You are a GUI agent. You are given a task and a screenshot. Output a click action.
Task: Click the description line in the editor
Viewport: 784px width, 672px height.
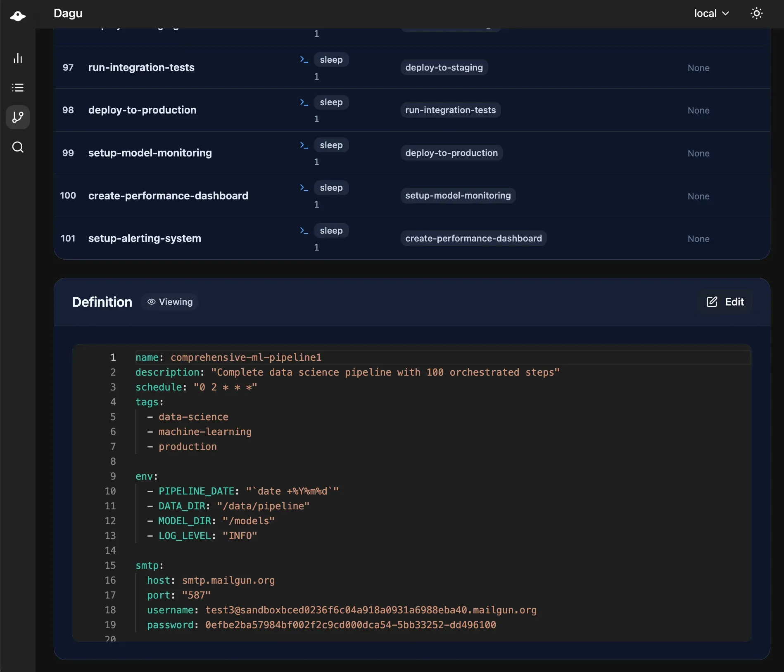coord(347,372)
